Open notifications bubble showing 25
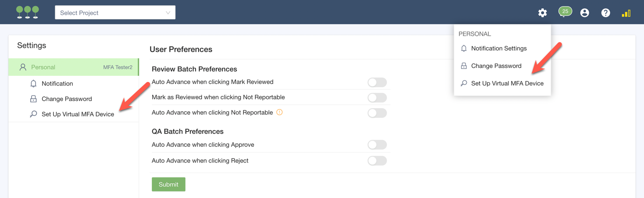 tap(565, 12)
